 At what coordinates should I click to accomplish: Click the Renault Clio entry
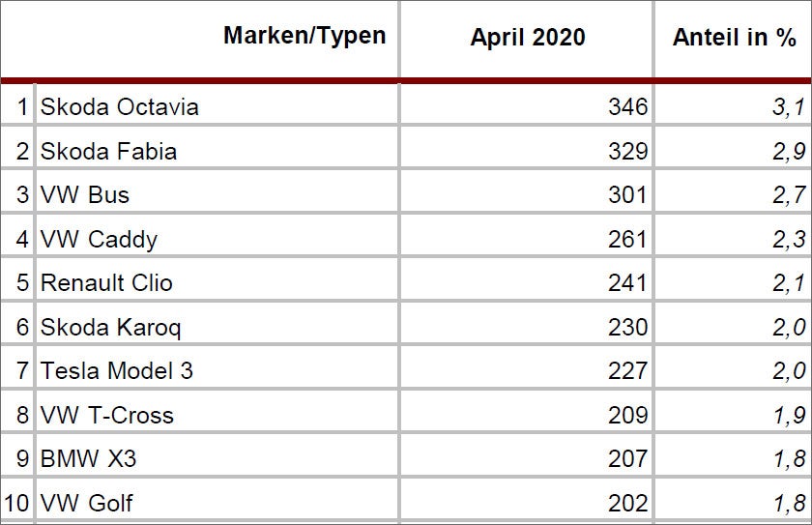(x=106, y=282)
